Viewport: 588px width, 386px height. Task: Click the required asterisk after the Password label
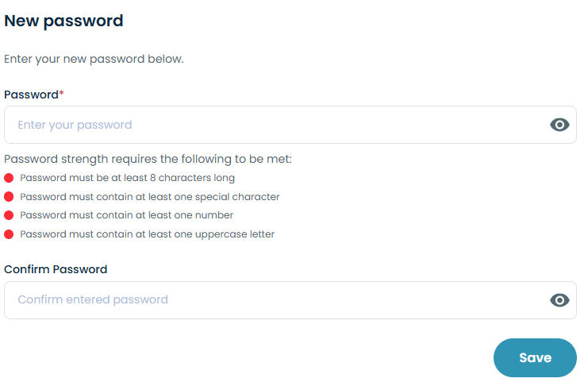(x=62, y=94)
